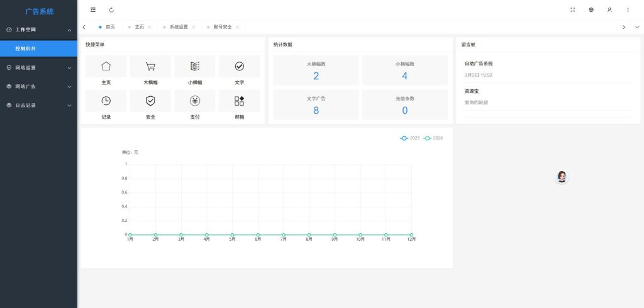Expand the 日志记录 menu chevron
This screenshot has width=644, height=308.
coord(69,106)
